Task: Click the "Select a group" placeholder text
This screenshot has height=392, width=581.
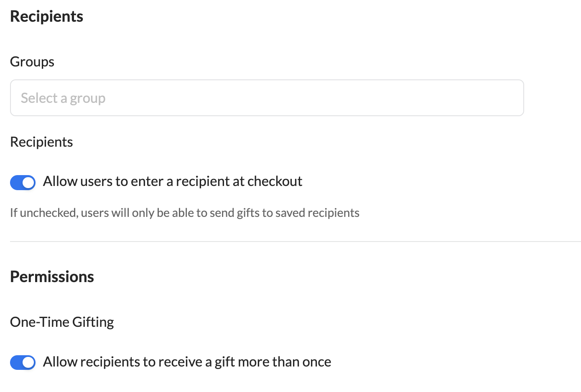Action: pyautogui.click(x=63, y=98)
